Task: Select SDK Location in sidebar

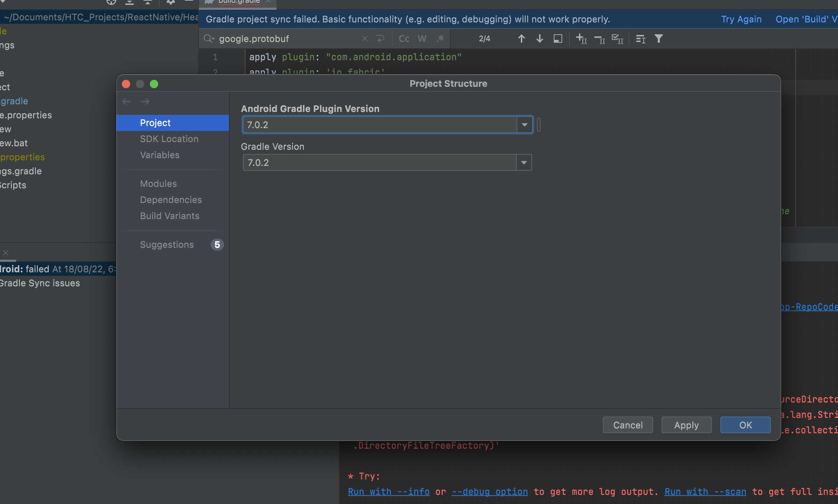Action: (x=169, y=139)
